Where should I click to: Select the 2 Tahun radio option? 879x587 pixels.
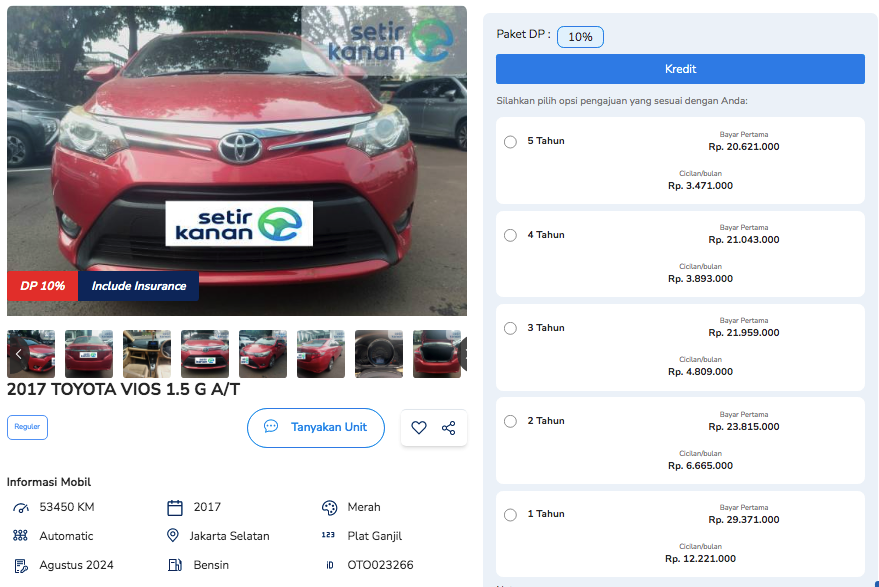(510, 421)
